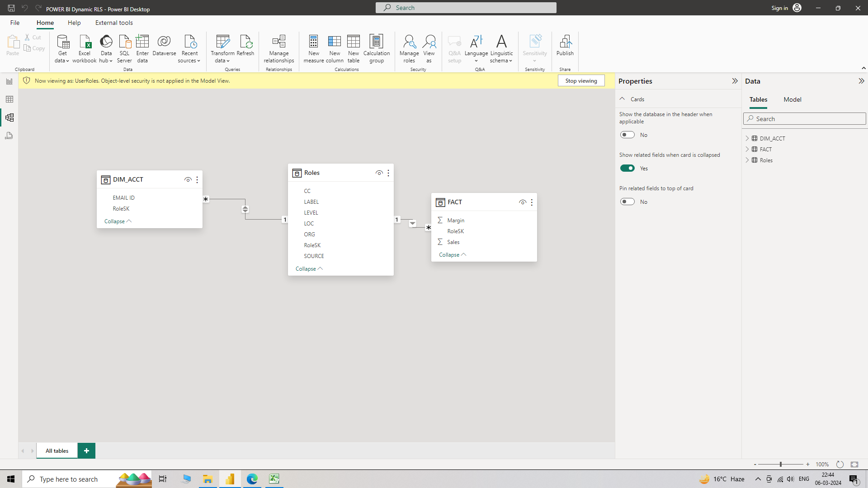Add a Calculation group
The image size is (868, 488).
click(x=377, y=49)
